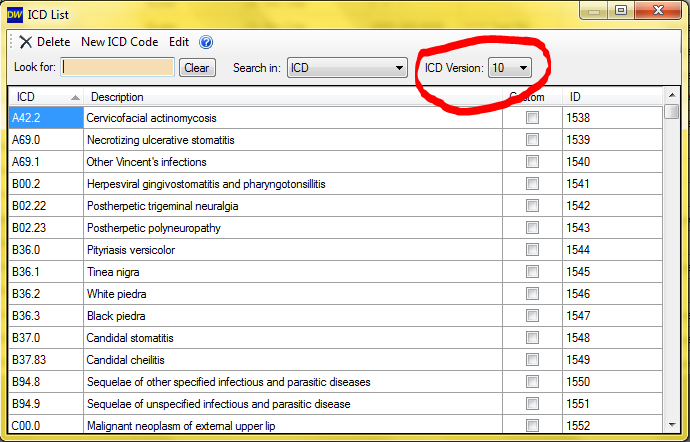Tick Custom checkbox for Tinea nigra
The height and width of the screenshot is (442, 690).
click(532, 272)
